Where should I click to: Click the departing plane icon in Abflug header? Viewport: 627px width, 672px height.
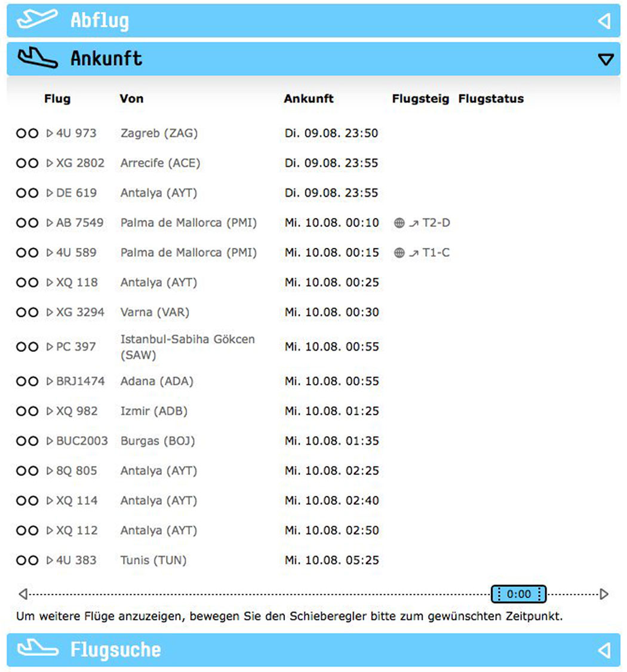click(37, 19)
